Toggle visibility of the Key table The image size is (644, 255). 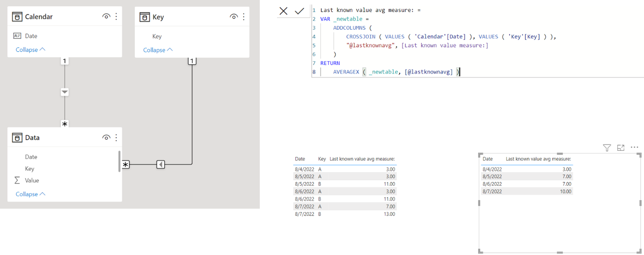(x=234, y=17)
